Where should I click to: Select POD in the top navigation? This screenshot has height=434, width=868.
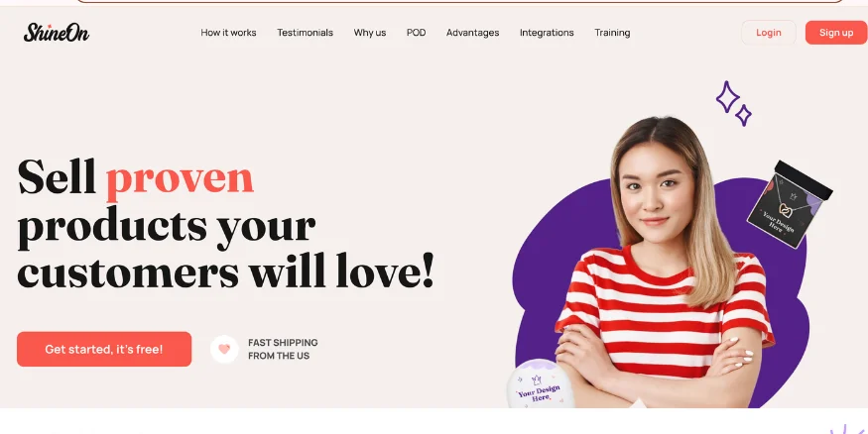[417, 33]
